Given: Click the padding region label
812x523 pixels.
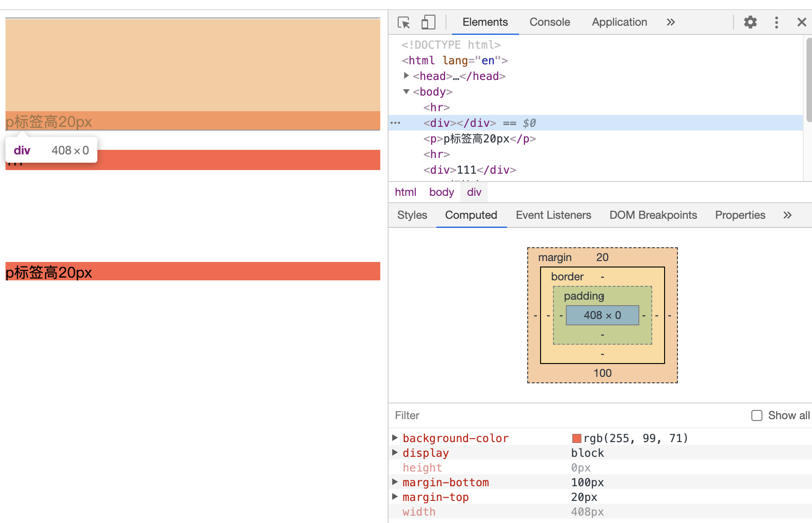Looking at the screenshot, I should (x=584, y=296).
